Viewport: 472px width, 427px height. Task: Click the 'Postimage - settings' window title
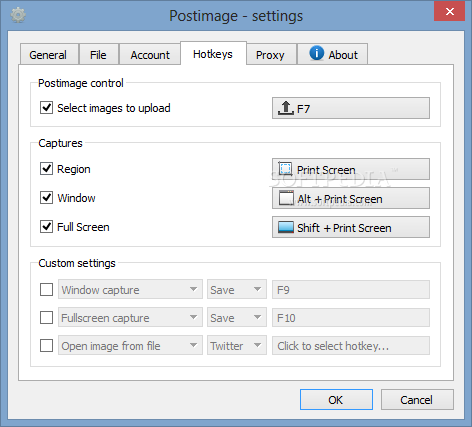pyautogui.click(x=236, y=16)
